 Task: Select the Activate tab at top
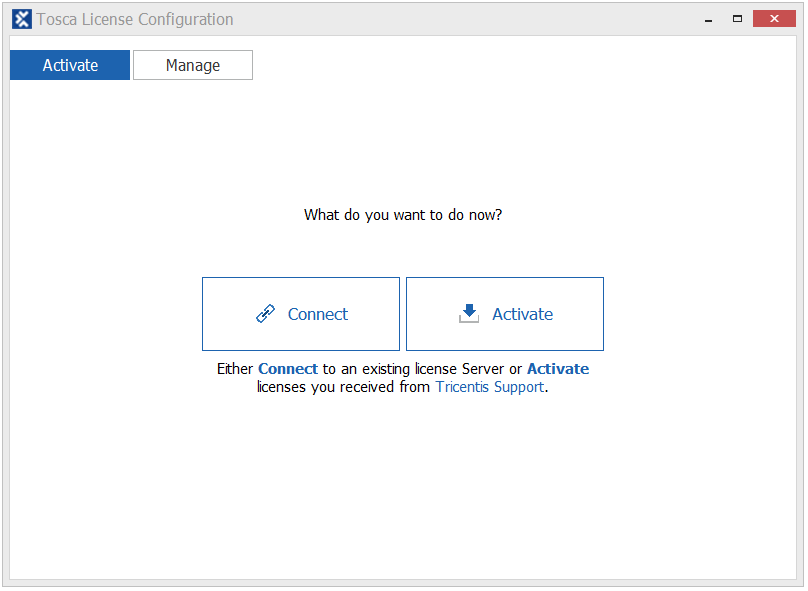pyautogui.click(x=70, y=65)
